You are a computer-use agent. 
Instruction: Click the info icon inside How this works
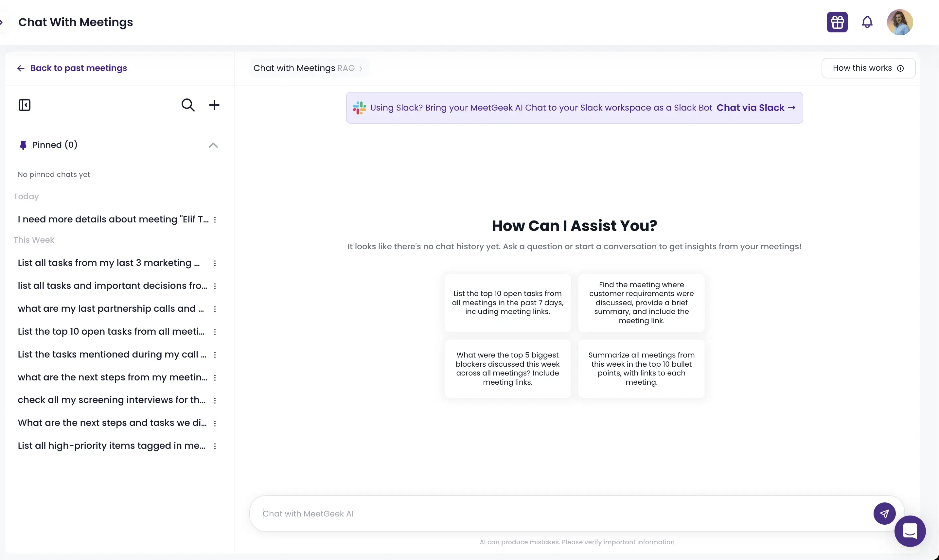coord(900,68)
